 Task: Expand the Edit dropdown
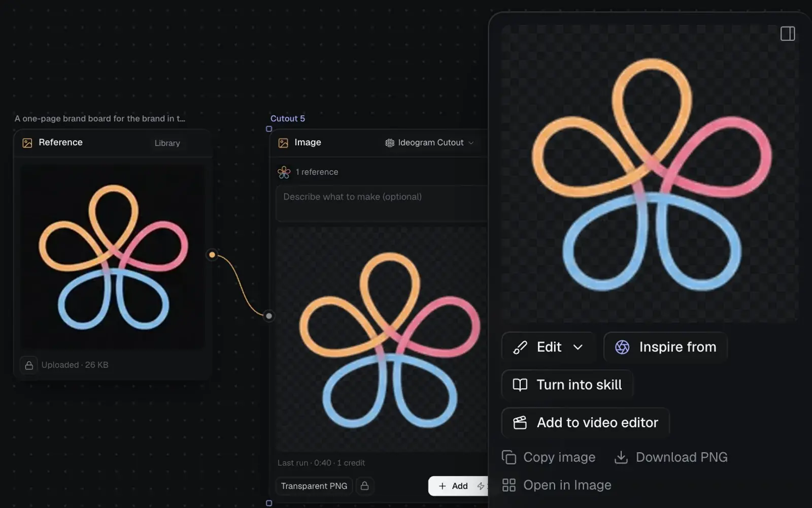coord(548,347)
